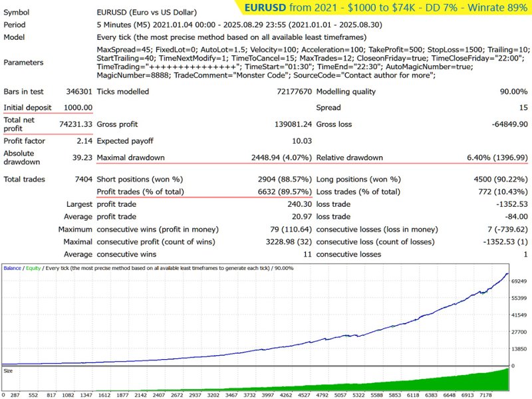The image size is (532, 399).
Task: Select profit factor value "2.14"
Action: pos(84,141)
